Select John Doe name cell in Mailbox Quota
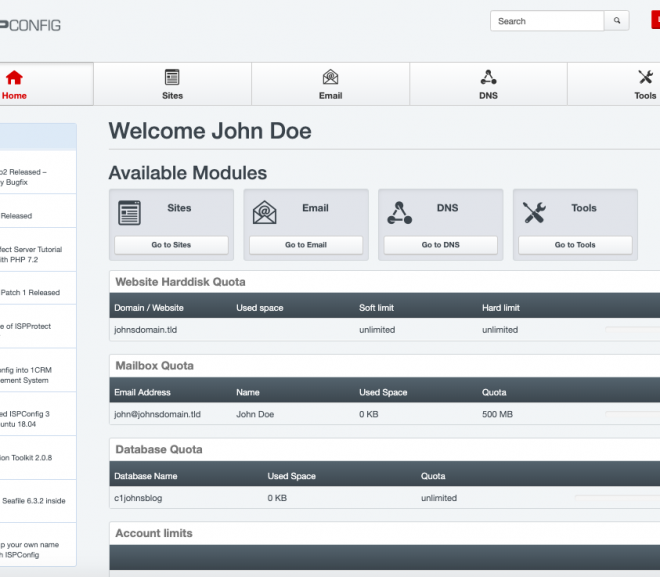Image resolution: width=660 pixels, height=577 pixels. (255, 414)
